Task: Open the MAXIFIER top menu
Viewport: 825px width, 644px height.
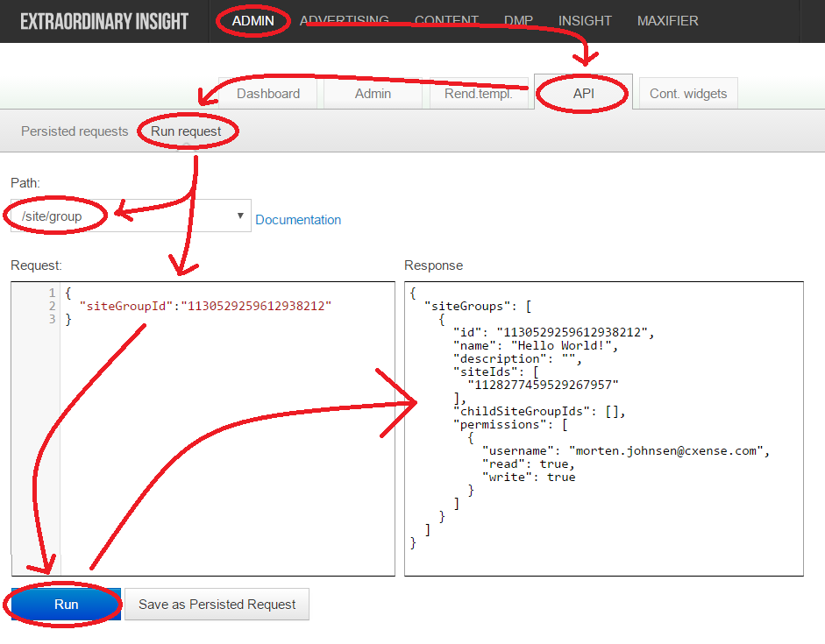Action: [x=668, y=21]
